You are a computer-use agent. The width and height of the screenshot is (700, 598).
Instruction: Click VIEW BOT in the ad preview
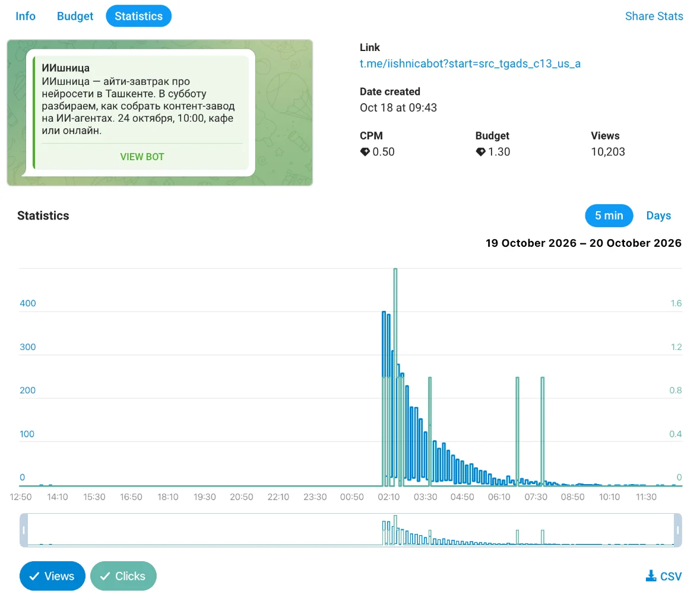click(142, 157)
